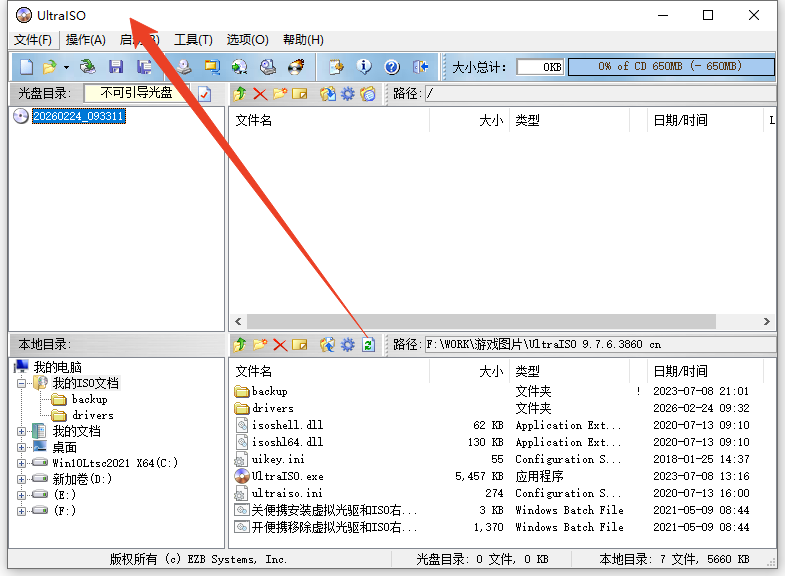785x576 pixels.
Task: Click the Save floppy disk icon
Action: [x=116, y=67]
